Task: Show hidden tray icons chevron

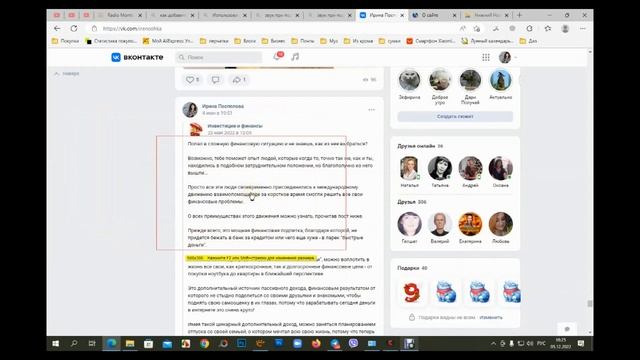Action: click(x=493, y=344)
